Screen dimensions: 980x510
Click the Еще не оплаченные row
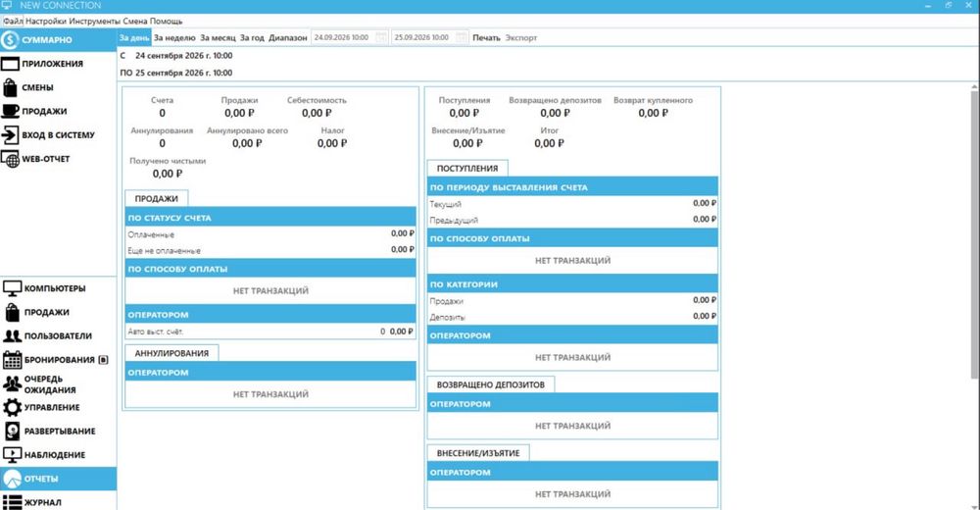[x=270, y=250]
